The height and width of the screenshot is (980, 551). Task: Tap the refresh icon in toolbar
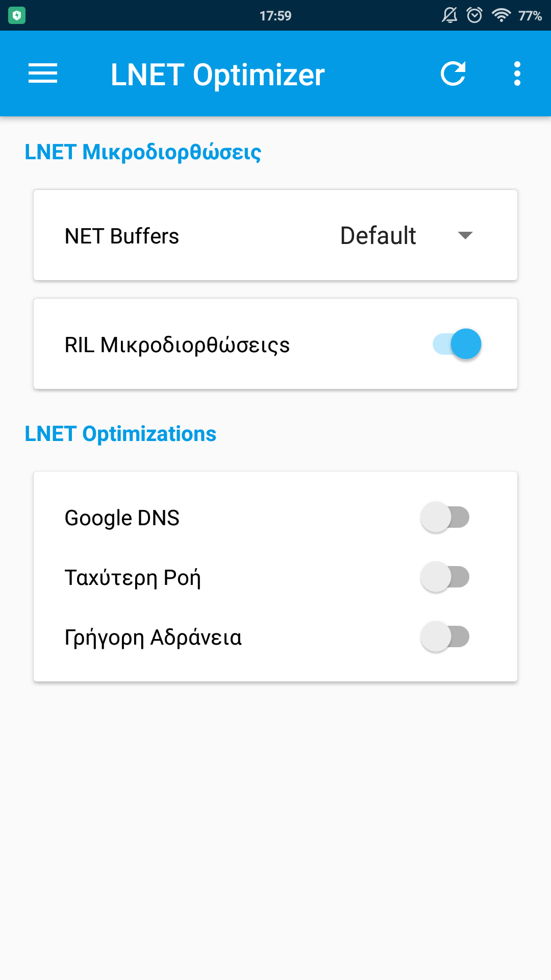[453, 73]
